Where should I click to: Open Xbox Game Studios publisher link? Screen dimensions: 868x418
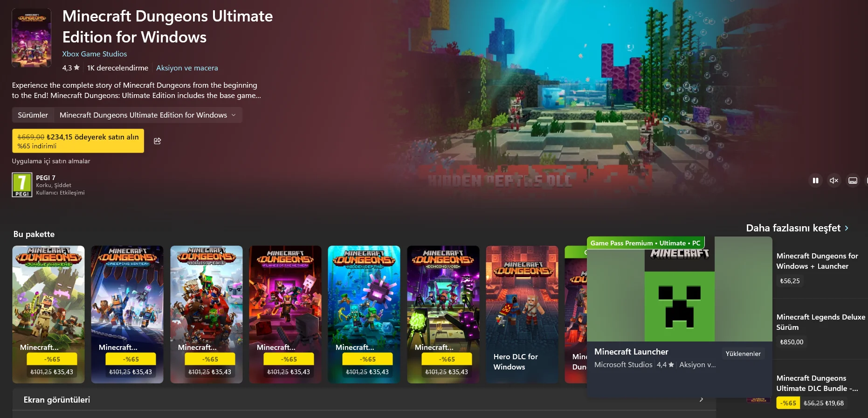tap(95, 54)
